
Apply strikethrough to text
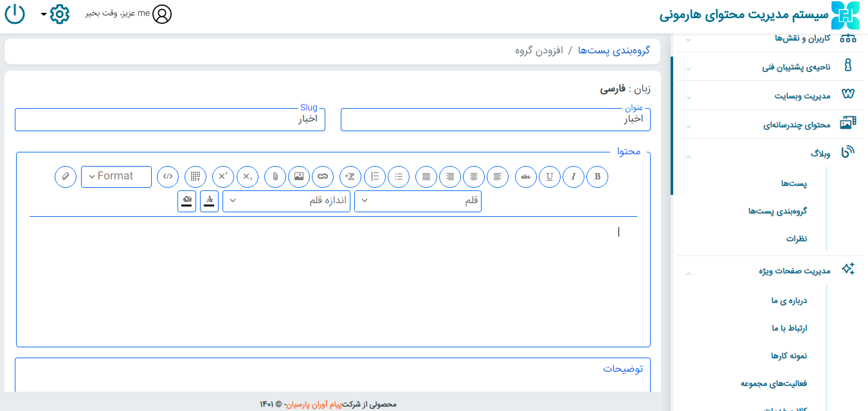(x=526, y=176)
